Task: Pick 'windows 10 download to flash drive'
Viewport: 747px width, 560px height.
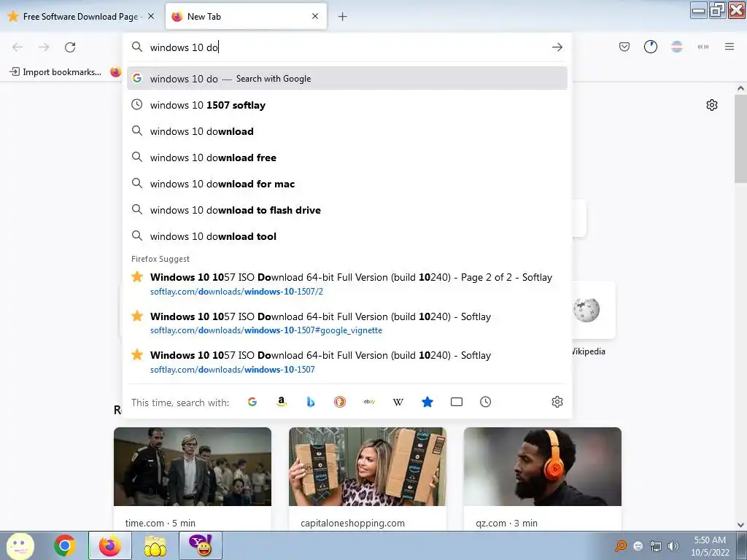Action: [x=347, y=210]
